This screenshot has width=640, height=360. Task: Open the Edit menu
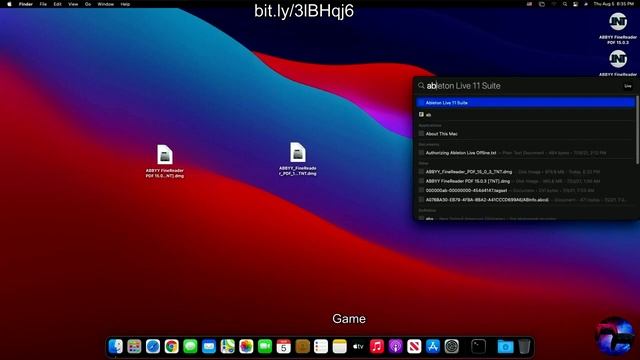point(58,4)
